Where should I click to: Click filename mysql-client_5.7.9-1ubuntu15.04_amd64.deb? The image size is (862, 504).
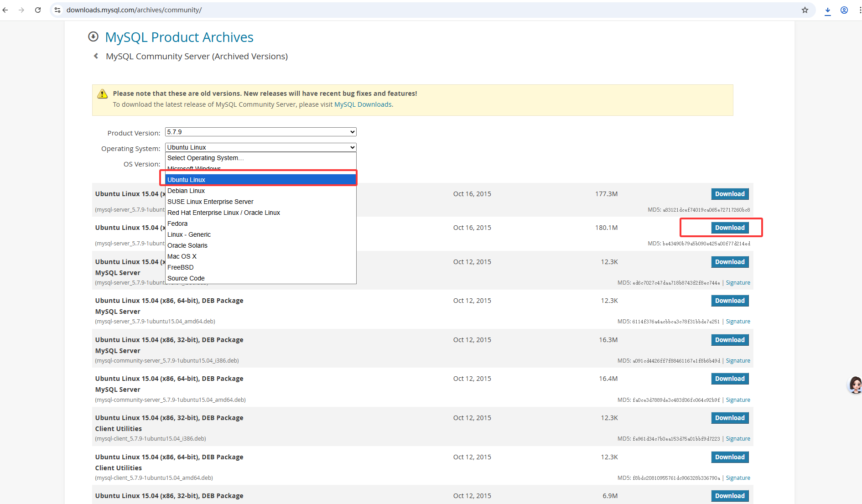[154, 478]
